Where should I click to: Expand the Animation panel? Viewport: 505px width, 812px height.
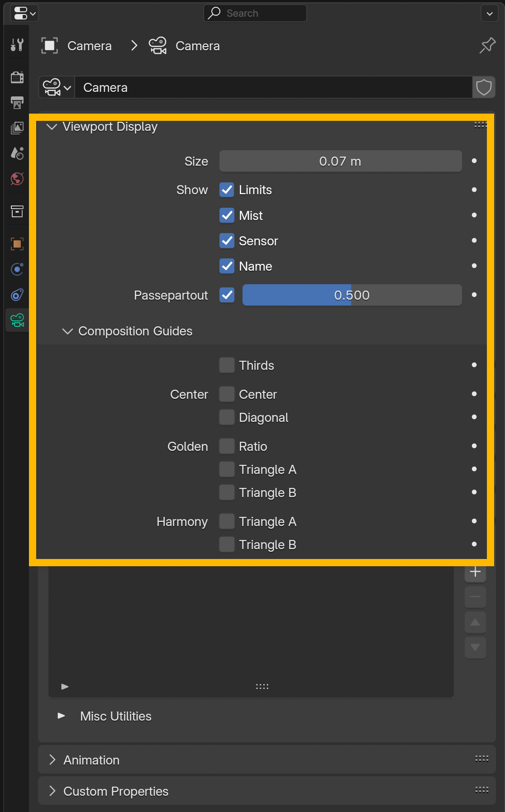pyautogui.click(x=52, y=760)
